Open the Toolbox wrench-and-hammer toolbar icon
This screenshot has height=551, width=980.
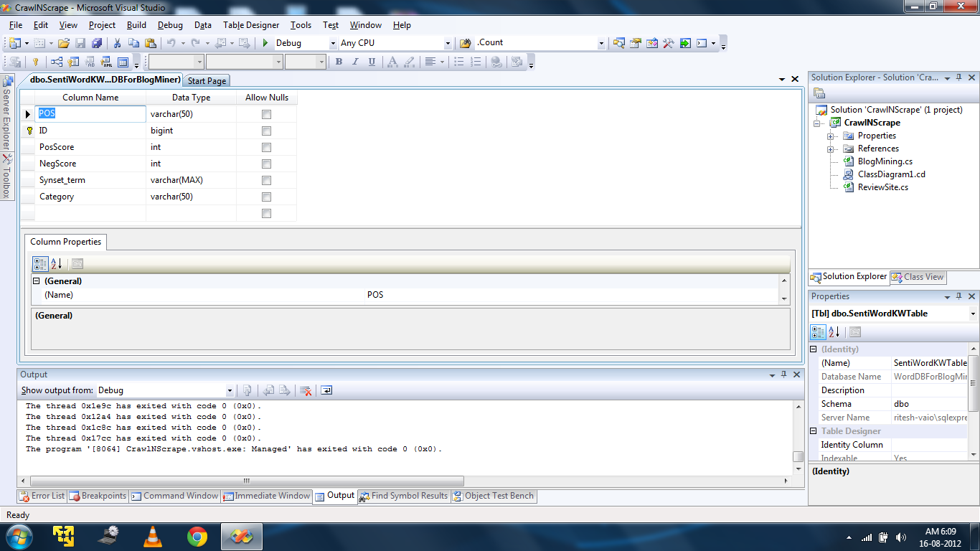coord(668,43)
